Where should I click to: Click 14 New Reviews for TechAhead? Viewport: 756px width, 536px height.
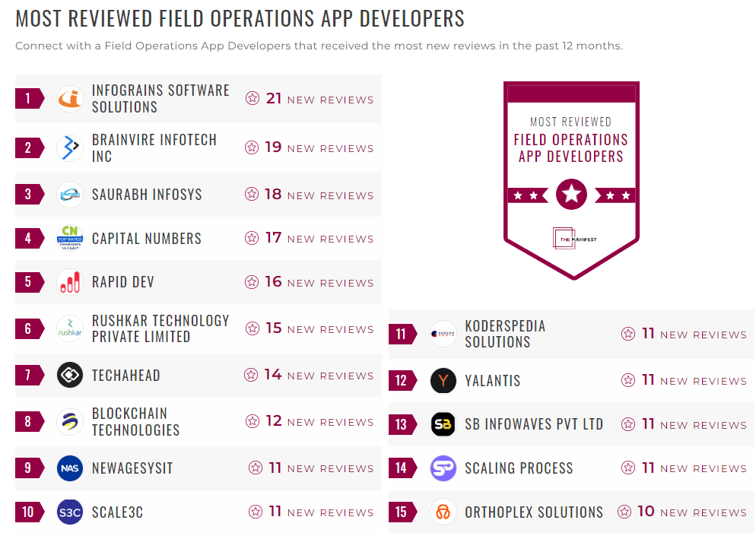tap(310, 375)
